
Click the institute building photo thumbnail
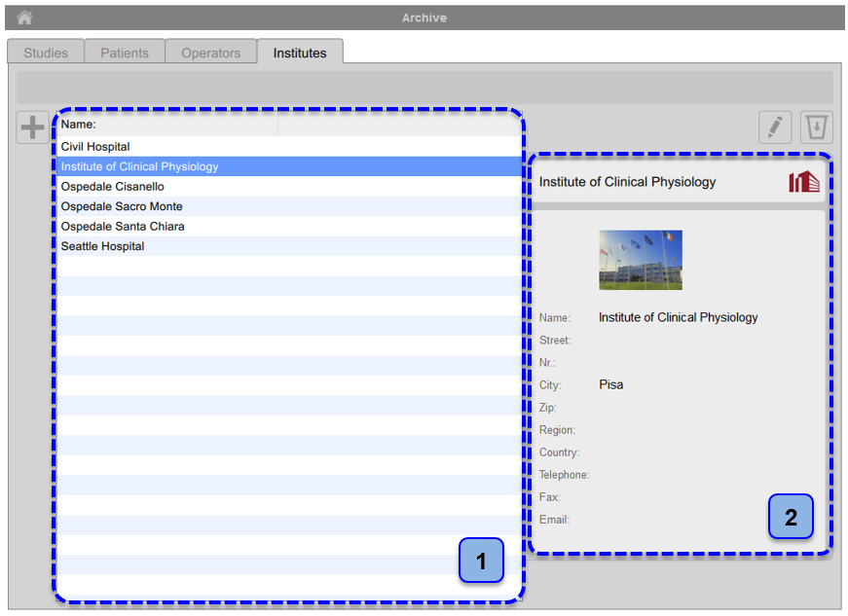click(x=641, y=260)
